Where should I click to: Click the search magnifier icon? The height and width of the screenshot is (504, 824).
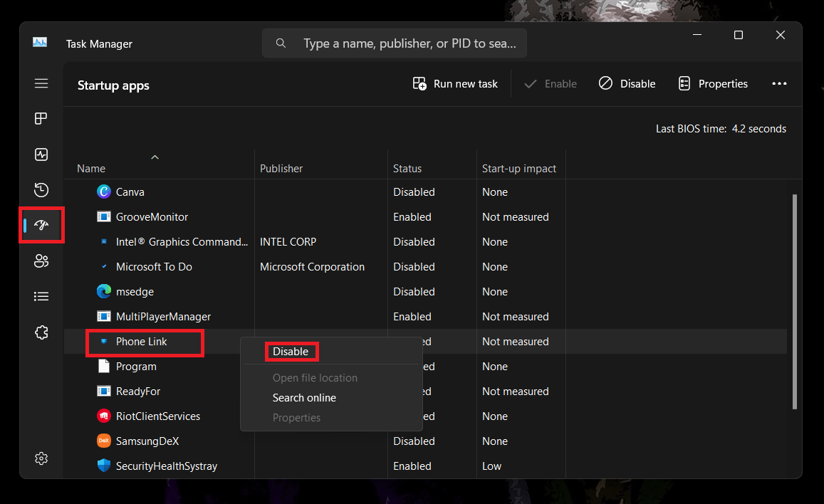pos(281,43)
